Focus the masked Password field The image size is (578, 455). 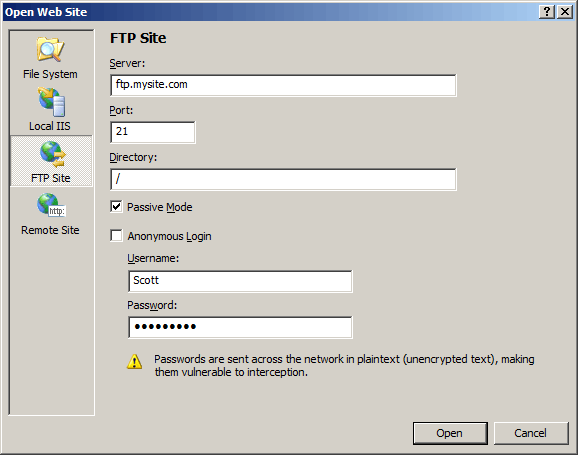click(240, 327)
